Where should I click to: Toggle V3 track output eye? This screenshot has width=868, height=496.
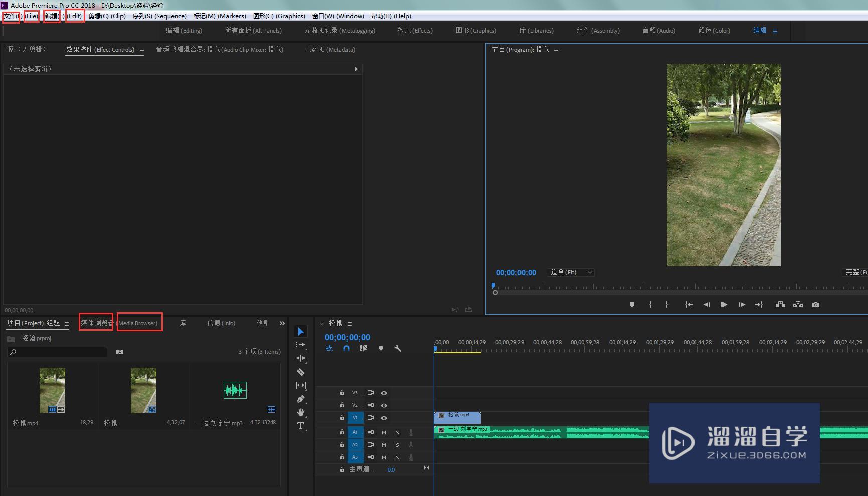pyautogui.click(x=384, y=393)
